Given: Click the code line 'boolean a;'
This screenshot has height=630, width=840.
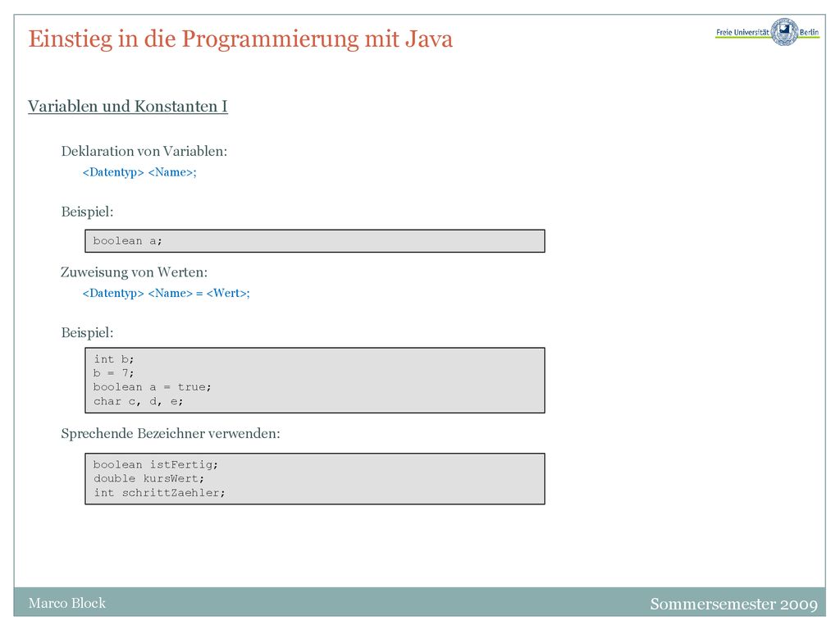Looking at the screenshot, I should pyautogui.click(x=127, y=241).
